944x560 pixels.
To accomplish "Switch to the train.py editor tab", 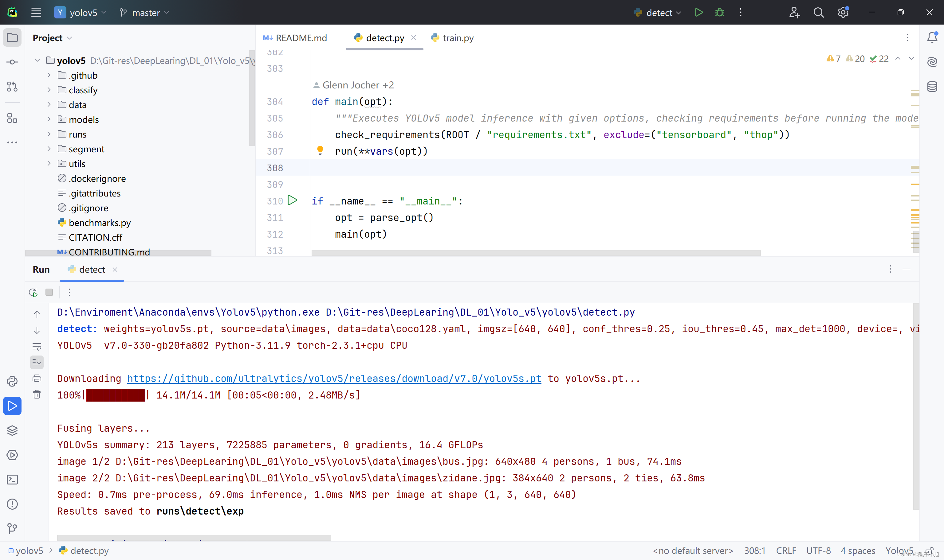I will click(452, 38).
